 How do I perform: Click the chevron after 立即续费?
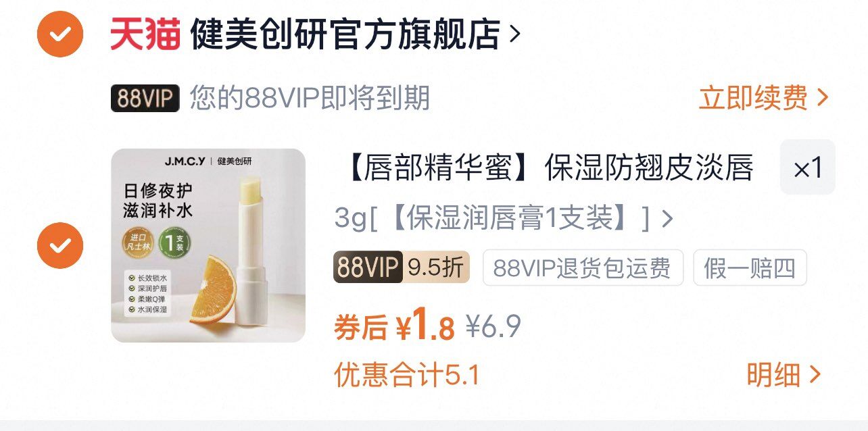coord(822,99)
